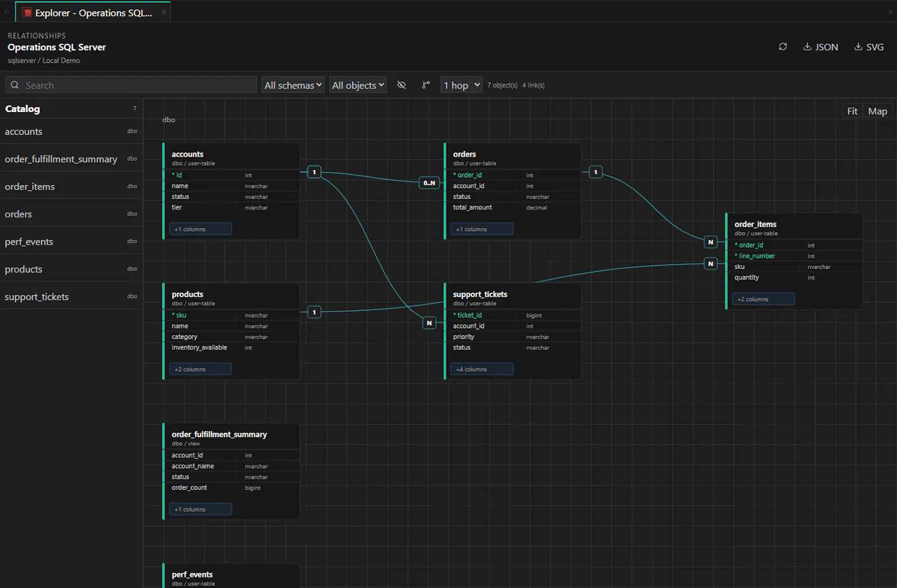Screen dimensions: 897x588
Task: Click the support_tickets table card title
Action: 480,294
